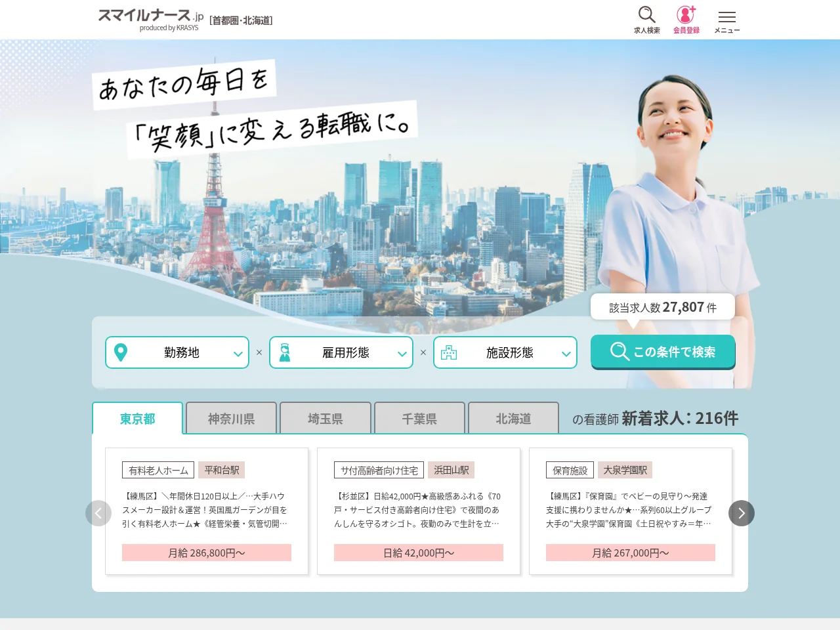Click the magnifier icon in この条件で検索
The height and width of the screenshot is (630, 840).
click(x=619, y=351)
